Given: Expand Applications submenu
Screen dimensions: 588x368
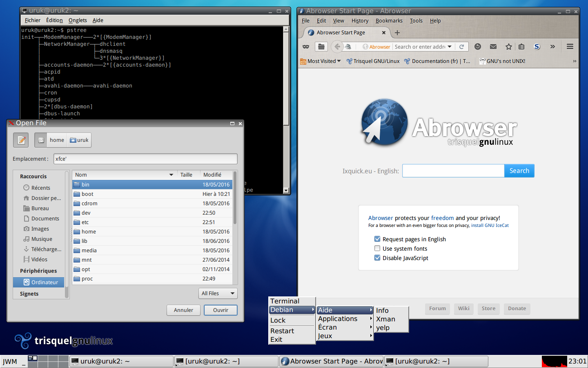Looking at the screenshot, I should pos(345,319).
